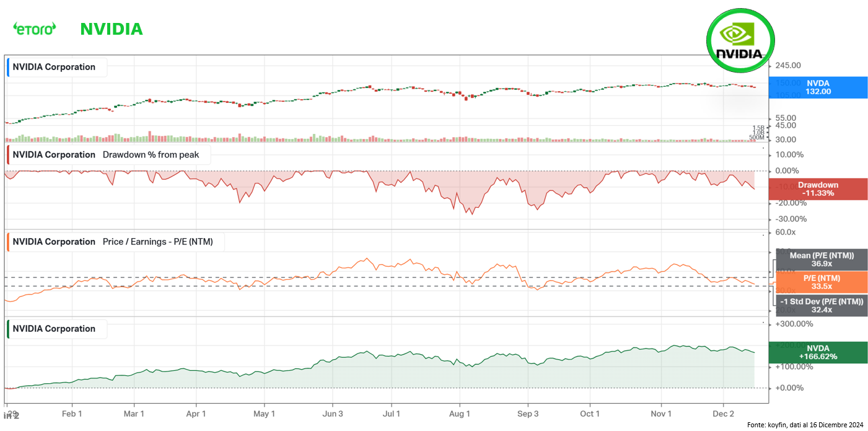The width and height of the screenshot is (868, 431).
Task: Click the NVIDIA Corporation legend in the performance pane
Action: click(57, 329)
